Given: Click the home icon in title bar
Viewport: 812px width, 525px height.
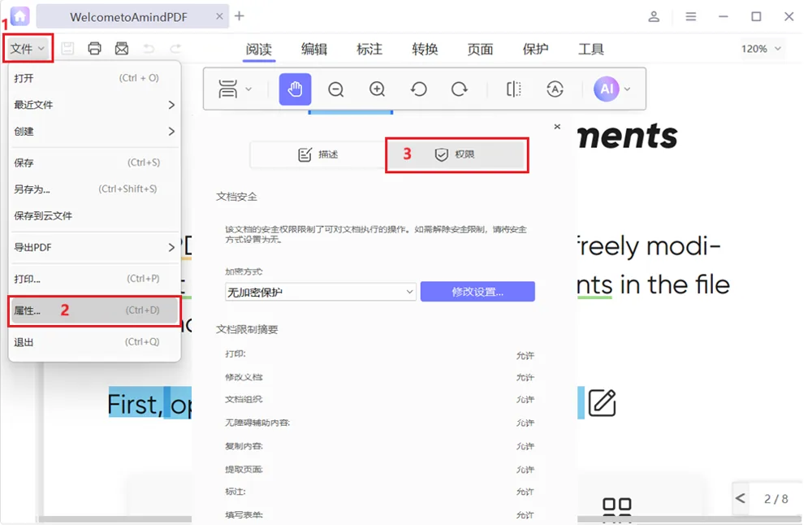Looking at the screenshot, I should pyautogui.click(x=19, y=16).
